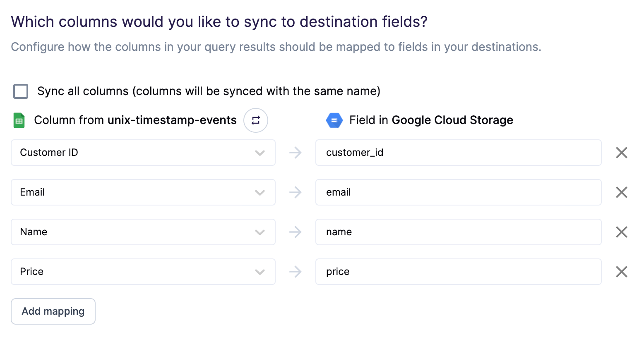Open the Email column dropdown
644x349 pixels.
(x=143, y=192)
